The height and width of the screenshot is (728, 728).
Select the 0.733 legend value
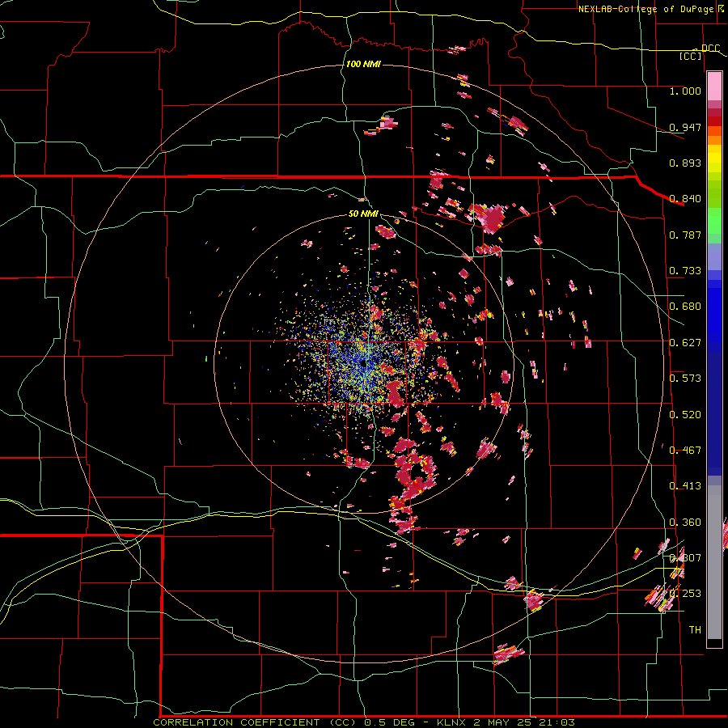point(685,271)
